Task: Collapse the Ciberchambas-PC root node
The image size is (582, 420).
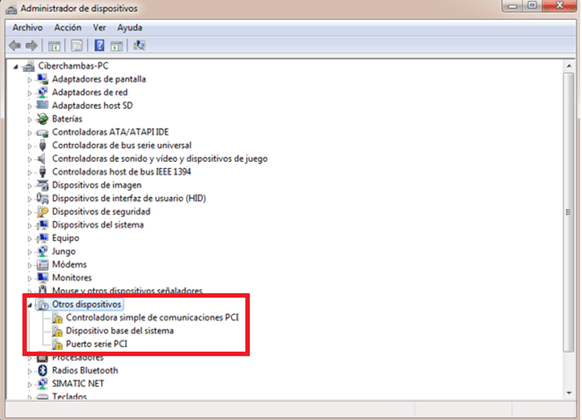Action: tap(16, 67)
